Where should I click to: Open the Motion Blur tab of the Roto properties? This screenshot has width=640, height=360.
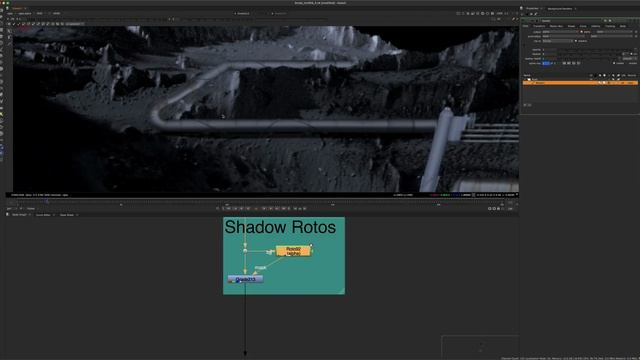(556, 26)
